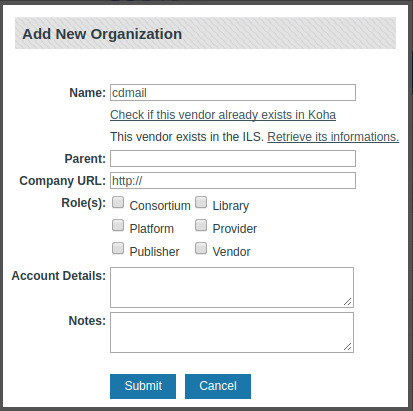Click the Consortium role label text

click(160, 206)
